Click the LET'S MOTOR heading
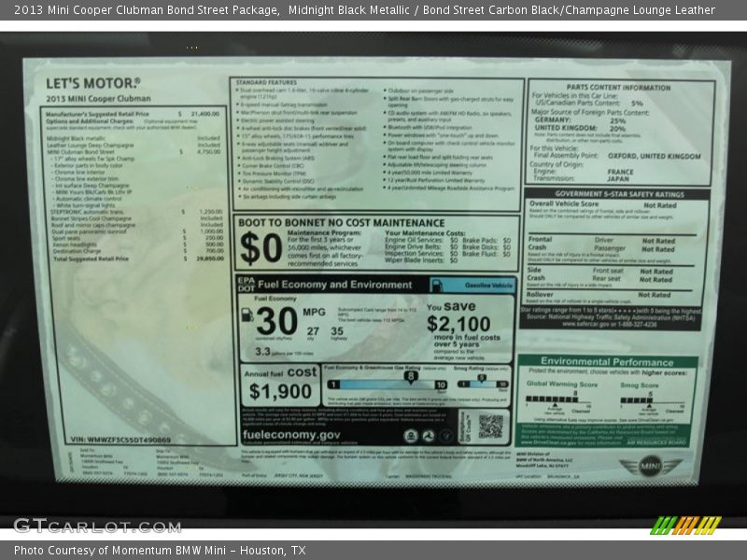 (x=93, y=83)
